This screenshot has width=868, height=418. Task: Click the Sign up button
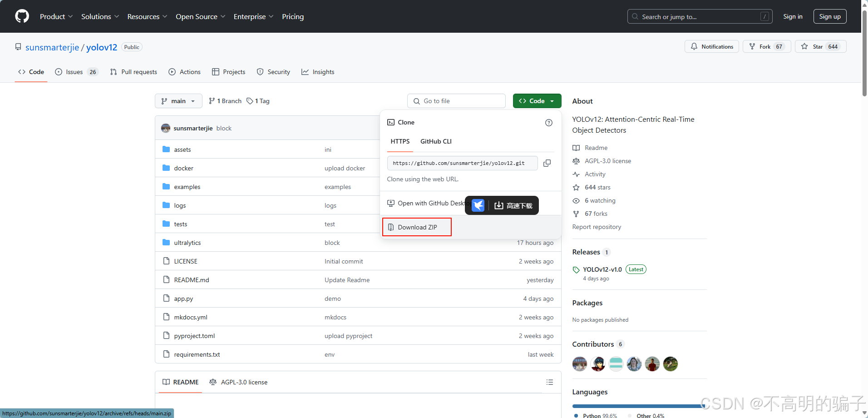coord(830,16)
